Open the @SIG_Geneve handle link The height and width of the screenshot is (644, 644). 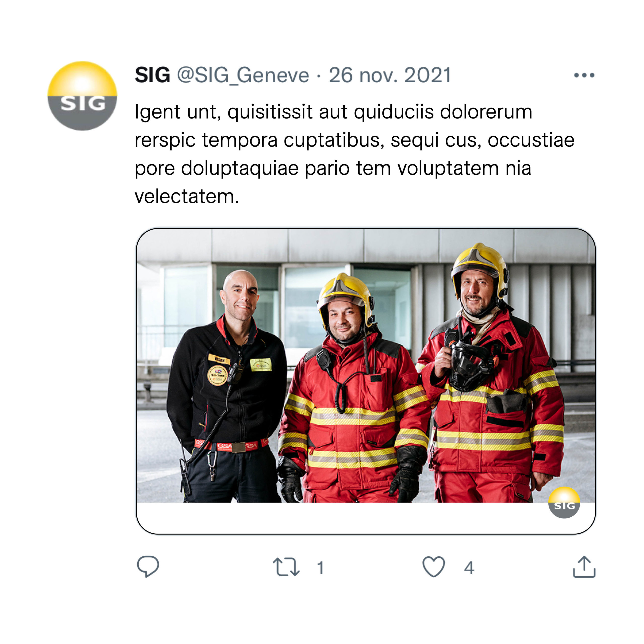[243, 75]
